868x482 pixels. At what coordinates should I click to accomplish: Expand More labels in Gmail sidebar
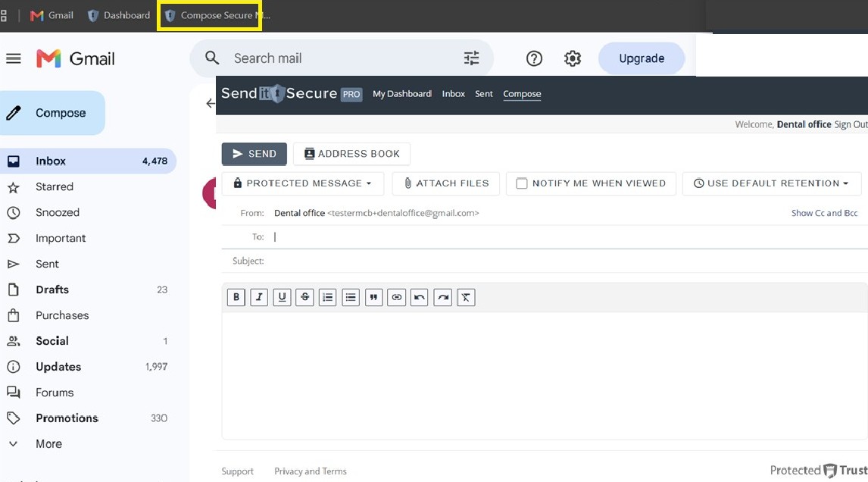[x=48, y=444]
